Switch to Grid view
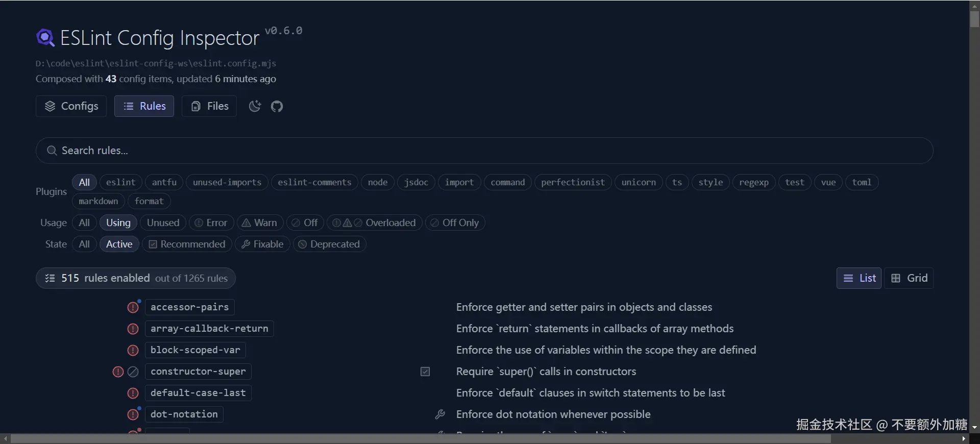Image resolution: width=980 pixels, height=444 pixels. (909, 278)
